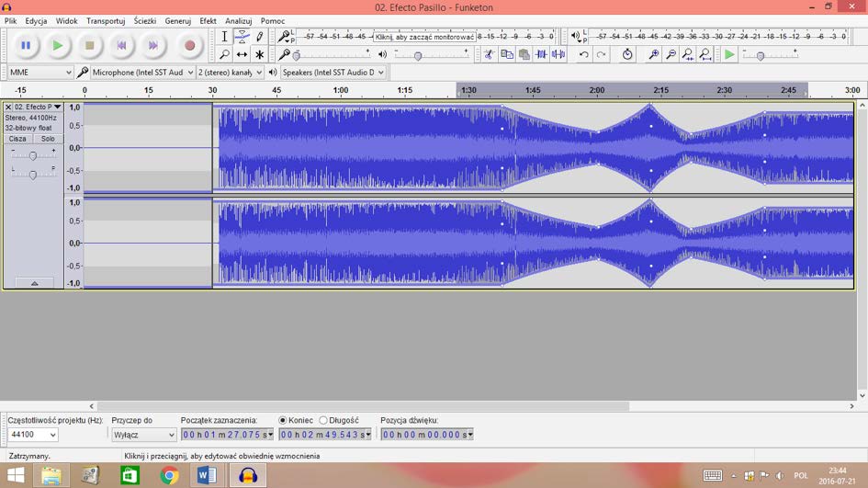The image size is (868, 488).
Task: Open Google Chrome from the taskbar
Action: click(x=169, y=476)
